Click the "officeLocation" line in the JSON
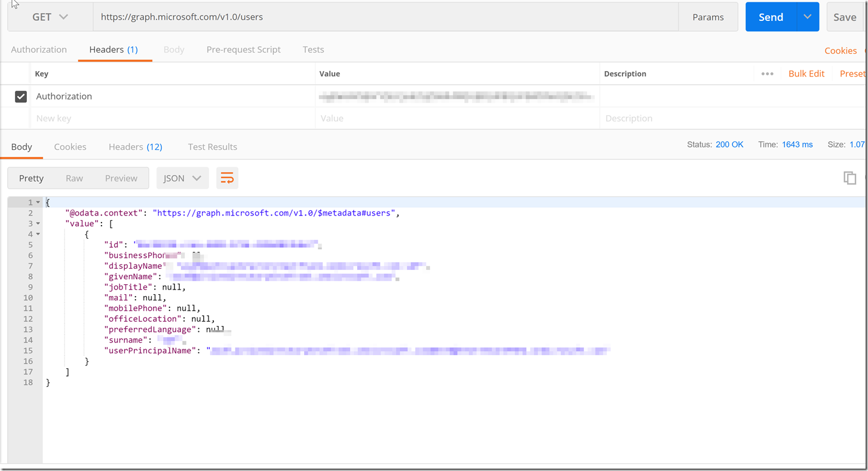Viewport: 868px width, 471px height. 160,319
